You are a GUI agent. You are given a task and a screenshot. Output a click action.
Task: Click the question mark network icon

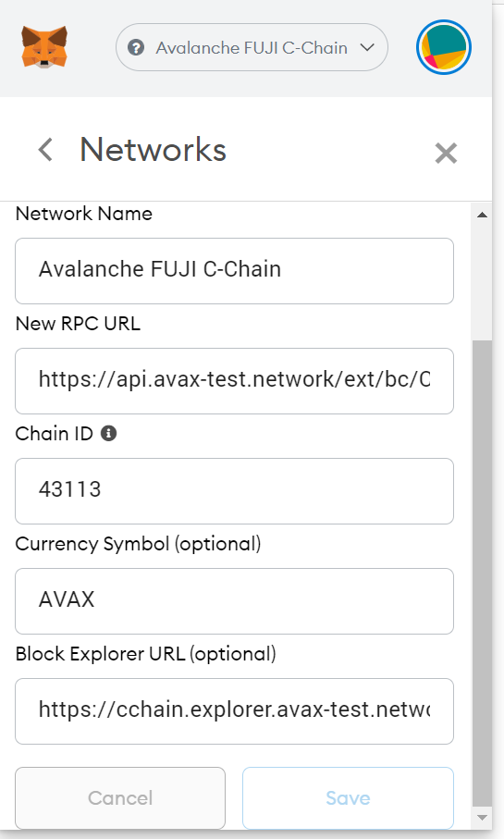point(136,47)
